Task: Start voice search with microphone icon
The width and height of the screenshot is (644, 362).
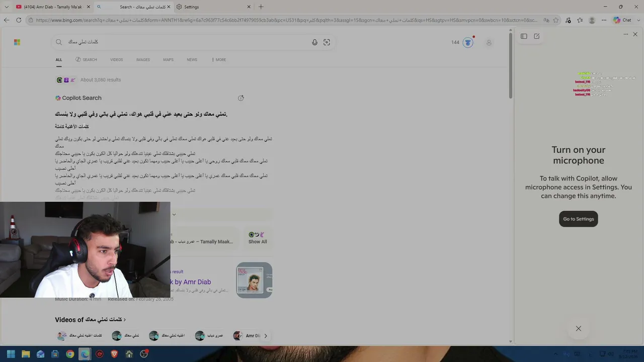Action: tap(314, 42)
